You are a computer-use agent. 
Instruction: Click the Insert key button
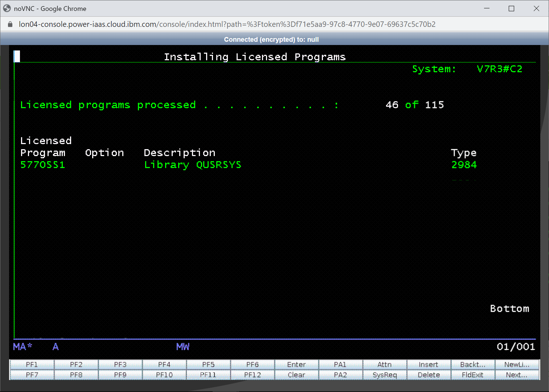tap(429, 364)
